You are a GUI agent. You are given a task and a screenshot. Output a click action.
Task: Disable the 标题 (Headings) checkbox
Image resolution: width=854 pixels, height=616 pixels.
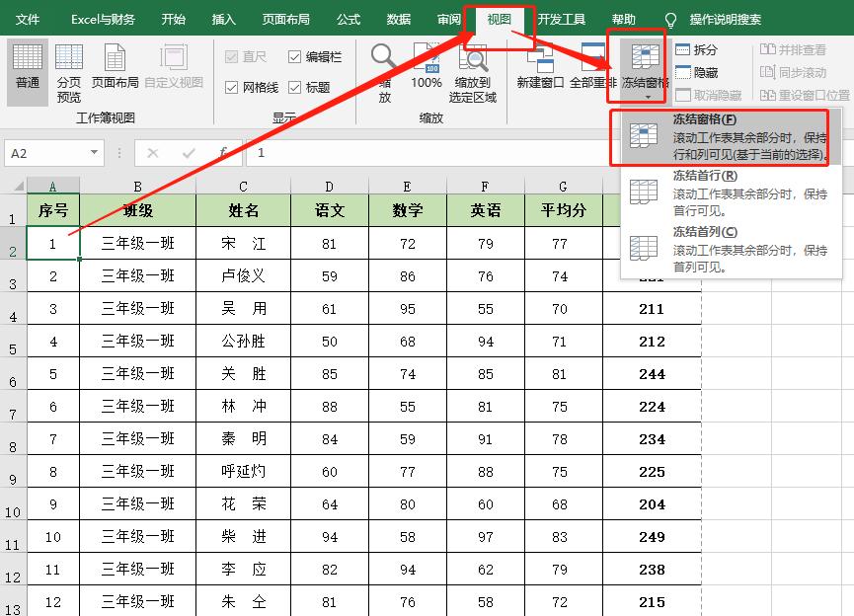[295, 86]
